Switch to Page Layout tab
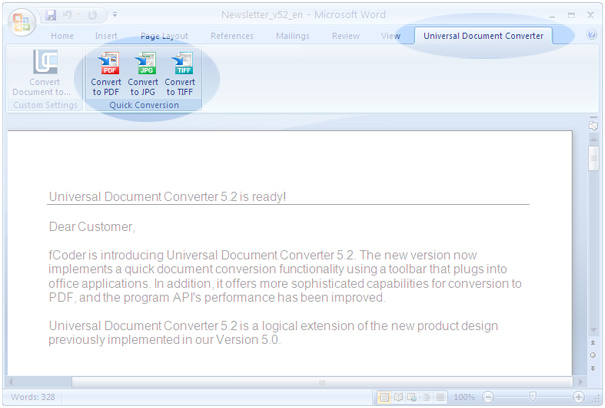 164,36
